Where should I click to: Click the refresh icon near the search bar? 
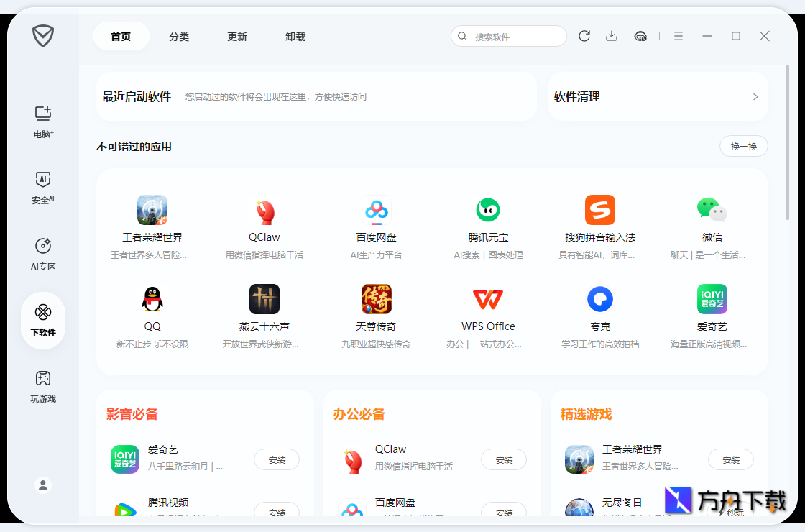(x=584, y=35)
